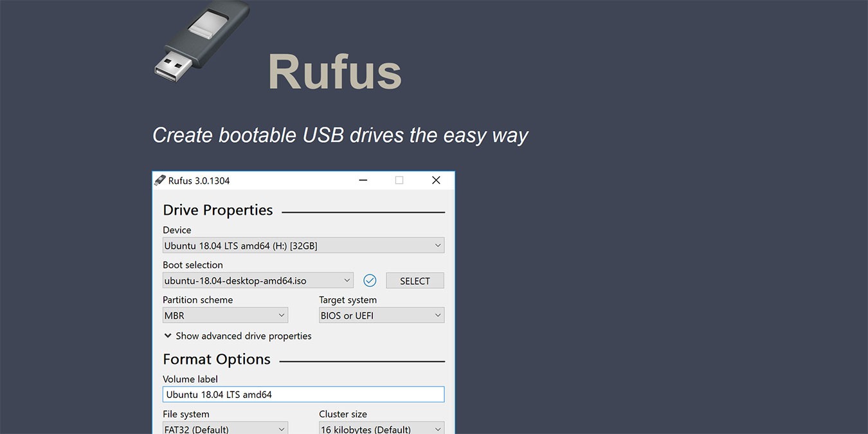Click the green checkmark validation icon

tap(369, 280)
